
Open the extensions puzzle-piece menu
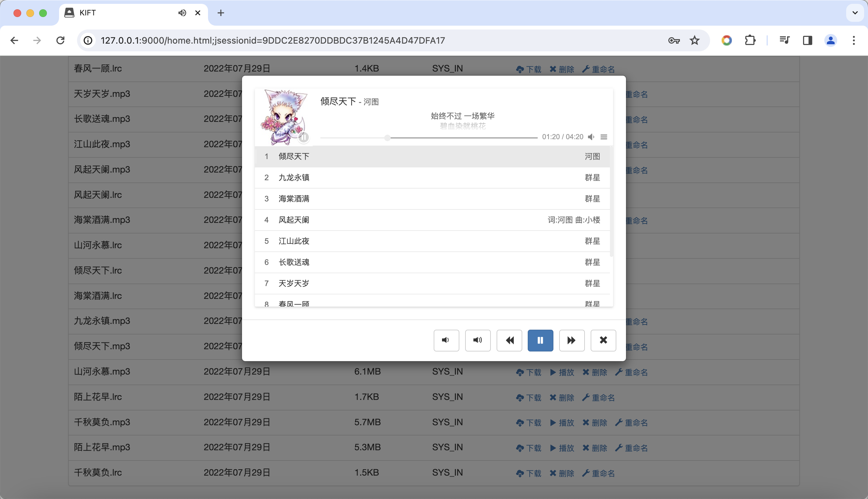pyautogui.click(x=750, y=40)
